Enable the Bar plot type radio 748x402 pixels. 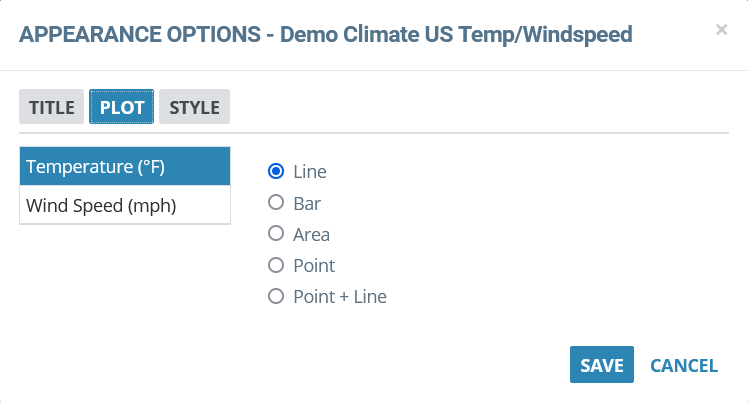pos(276,202)
